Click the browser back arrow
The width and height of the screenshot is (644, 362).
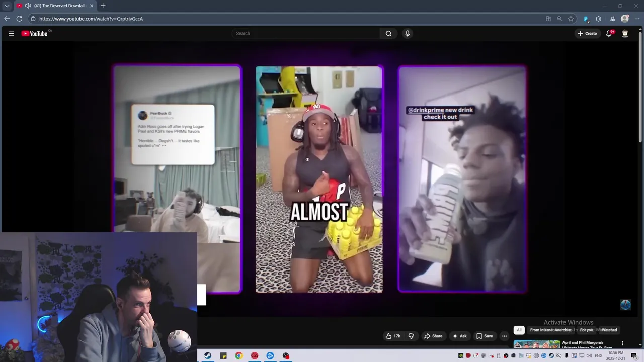point(7,19)
